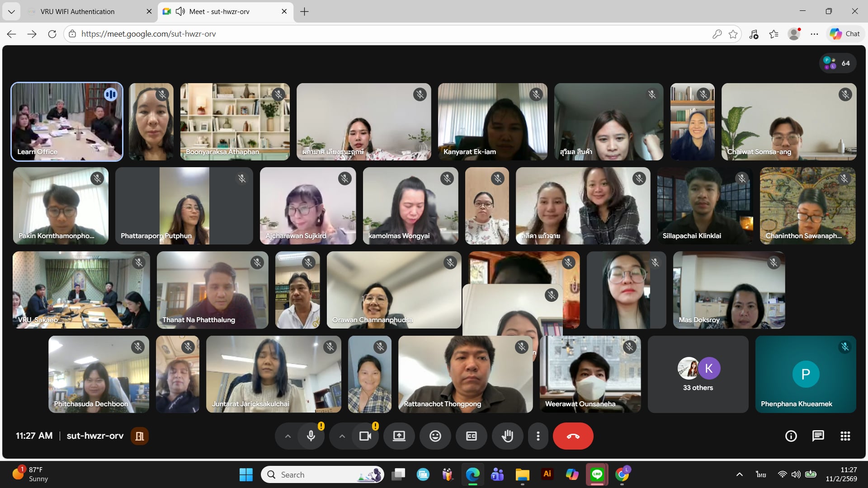The height and width of the screenshot is (488, 868).
Task: Show all 64 participants
Action: [837, 63]
